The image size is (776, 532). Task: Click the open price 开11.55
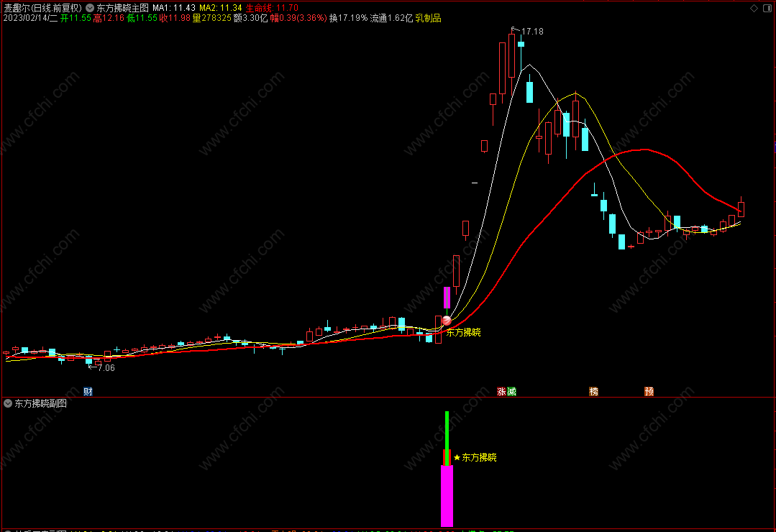[x=76, y=18]
